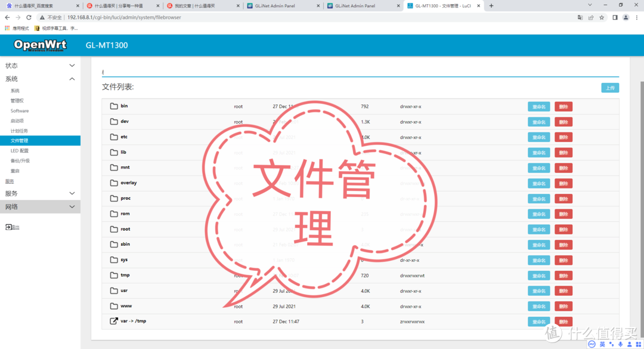Switch to the GL-MT1300 文件管理 tab
The height and width of the screenshot is (349, 644).
[442, 6]
